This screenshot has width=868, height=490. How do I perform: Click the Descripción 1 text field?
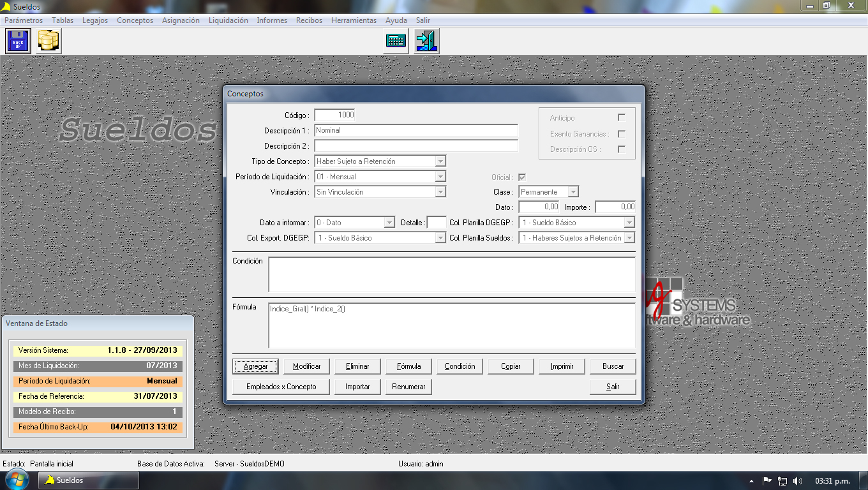point(415,131)
